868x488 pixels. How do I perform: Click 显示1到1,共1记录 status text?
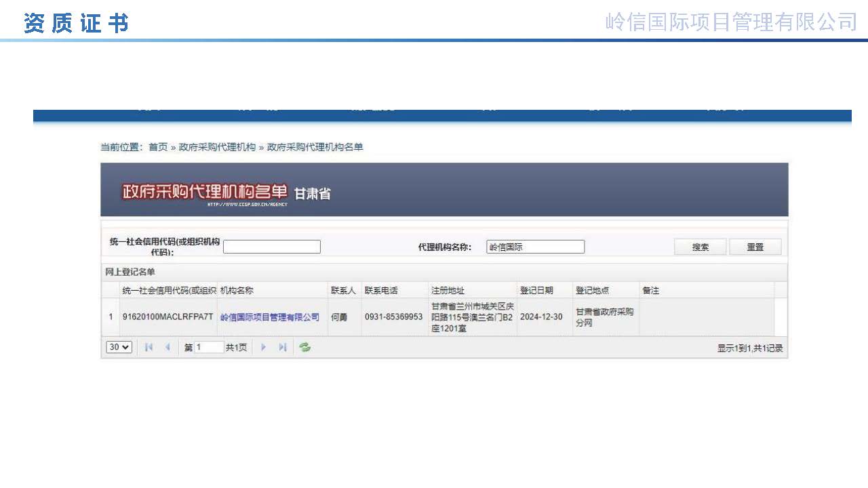tap(750, 348)
